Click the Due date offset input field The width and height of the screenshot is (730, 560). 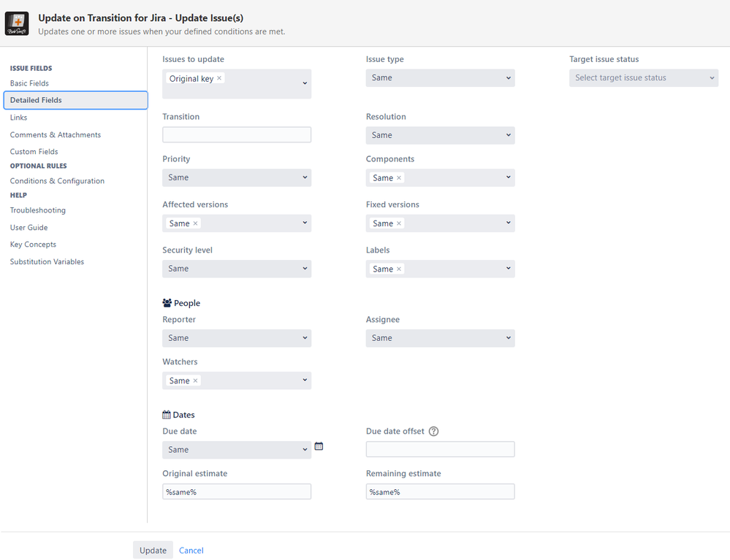point(441,449)
